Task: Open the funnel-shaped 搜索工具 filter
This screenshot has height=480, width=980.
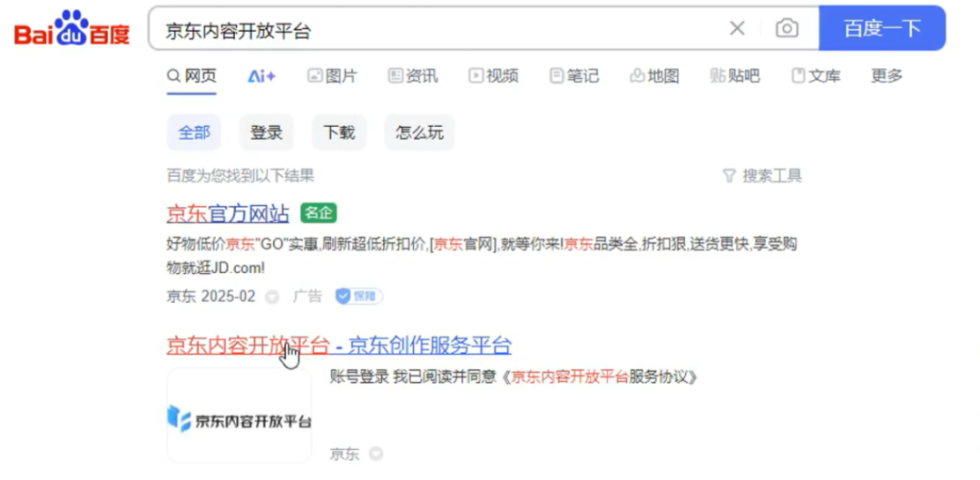Action: click(762, 176)
